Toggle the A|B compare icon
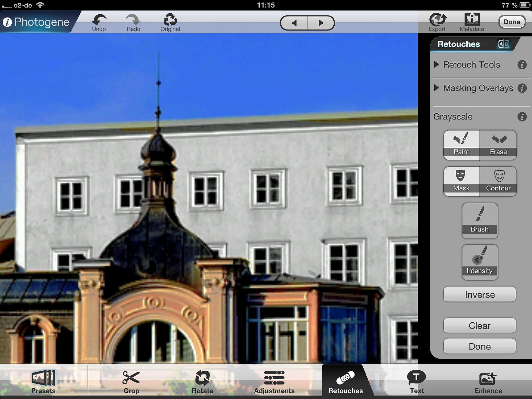Viewport: 532px width, 399px height. [x=503, y=44]
